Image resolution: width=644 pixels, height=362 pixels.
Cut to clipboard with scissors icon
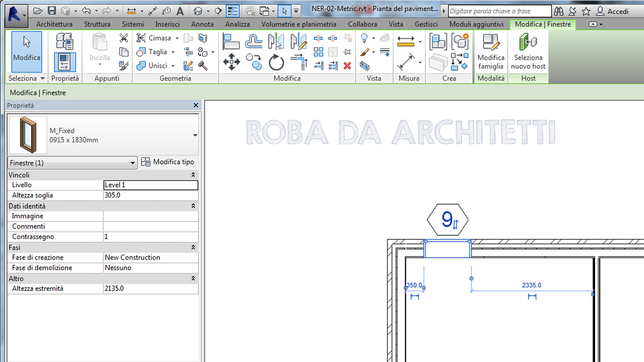[124, 38]
